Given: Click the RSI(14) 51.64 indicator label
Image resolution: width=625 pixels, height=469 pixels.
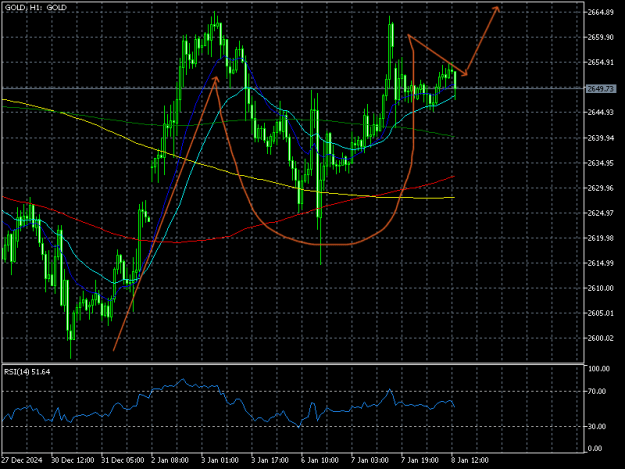Looking at the screenshot, I should (27, 372).
